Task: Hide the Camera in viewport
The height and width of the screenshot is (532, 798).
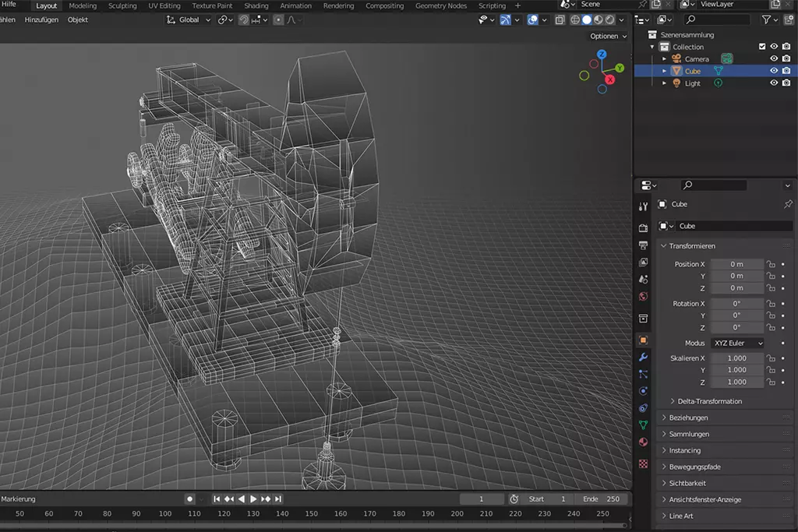Action: pos(774,58)
